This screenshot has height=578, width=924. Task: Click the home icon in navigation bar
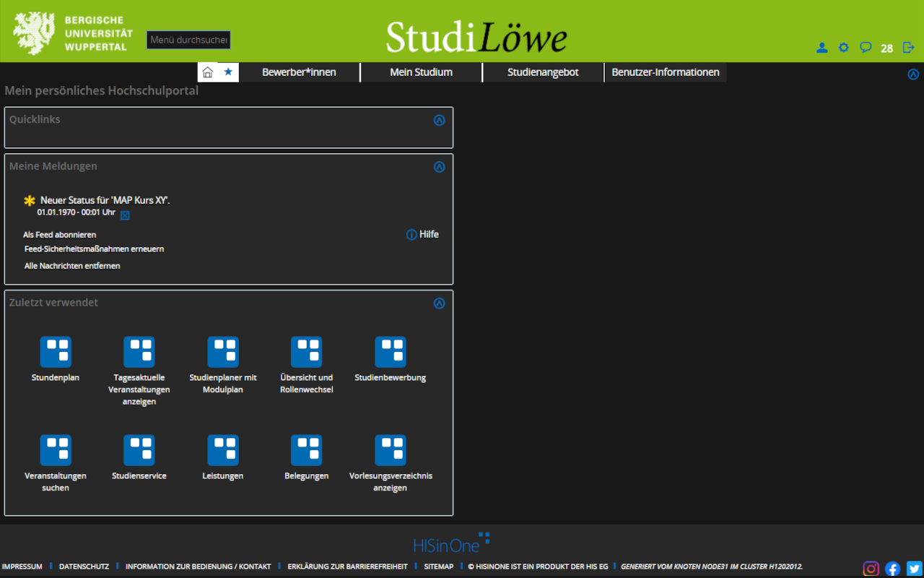[208, 72]
